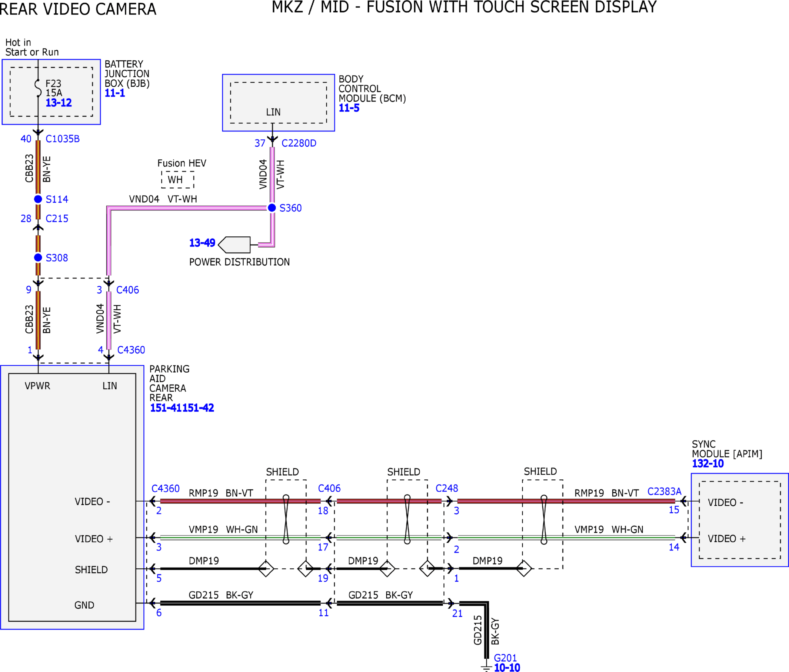789x672 pixels.
Task: Click the "SHIELD" pin label inside the camera box
Action: pyautogui.click(x=91, y=570)
